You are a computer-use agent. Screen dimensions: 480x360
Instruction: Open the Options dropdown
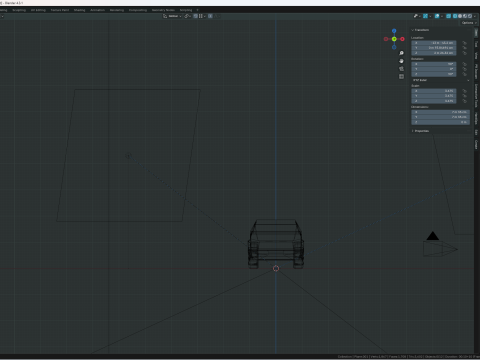469,23
